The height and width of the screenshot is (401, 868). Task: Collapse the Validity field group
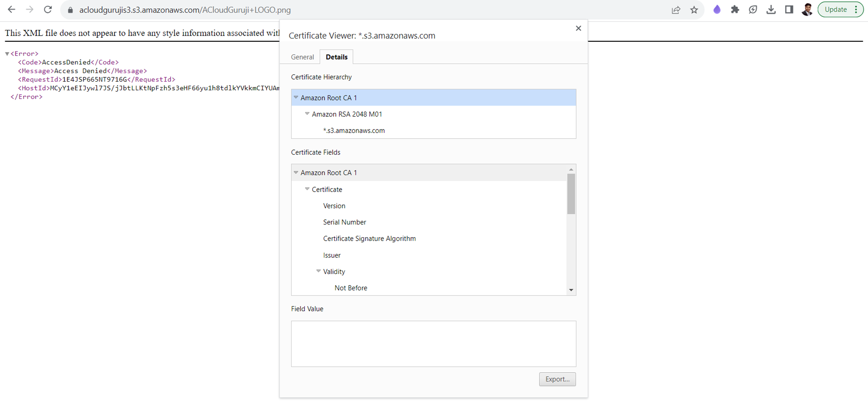(x=319, y=271)
